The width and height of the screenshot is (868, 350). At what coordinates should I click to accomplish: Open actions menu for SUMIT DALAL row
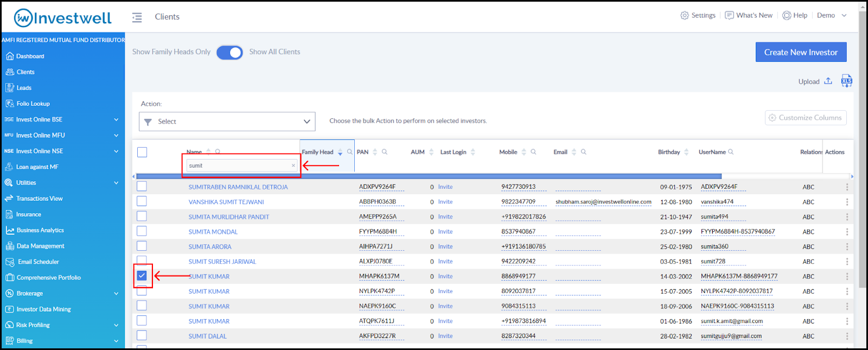846,336
